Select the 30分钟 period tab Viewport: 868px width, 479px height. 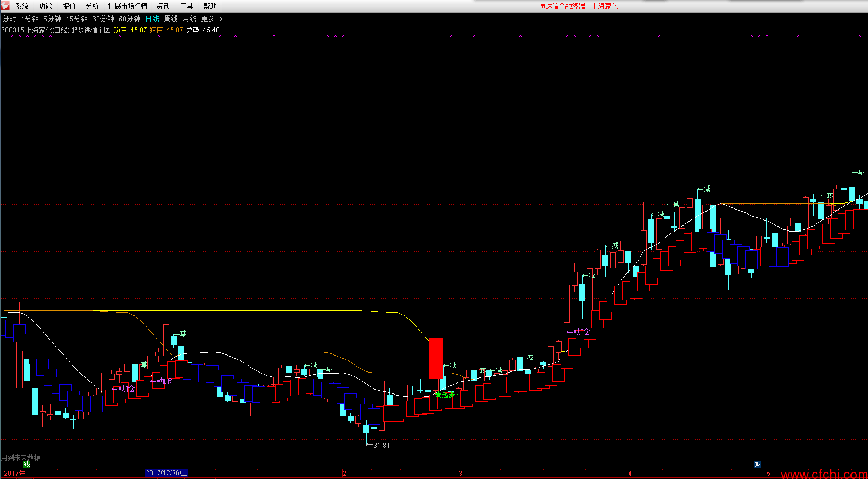[103, 19]
